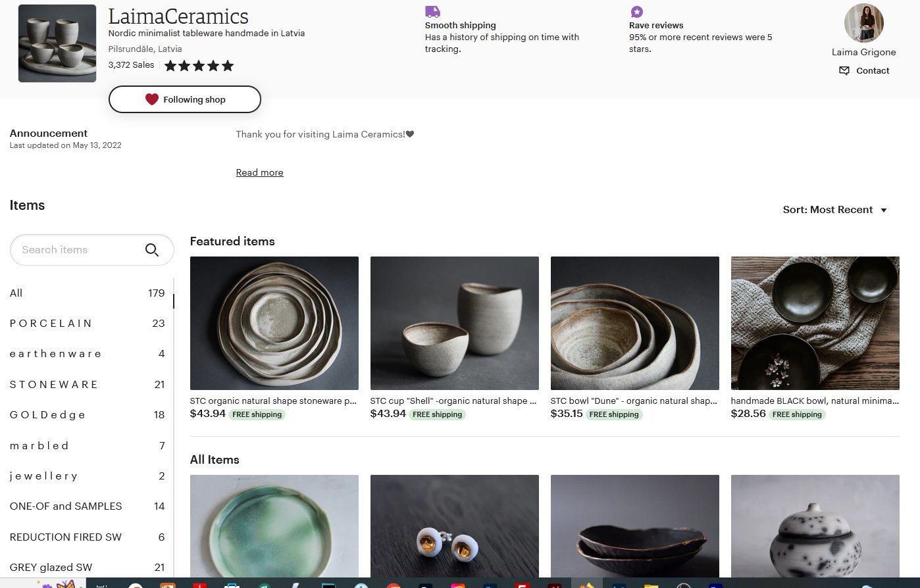Open Laima Grigone's owner profile photo
Screen dimensions: 920x588
click(863, 23)
